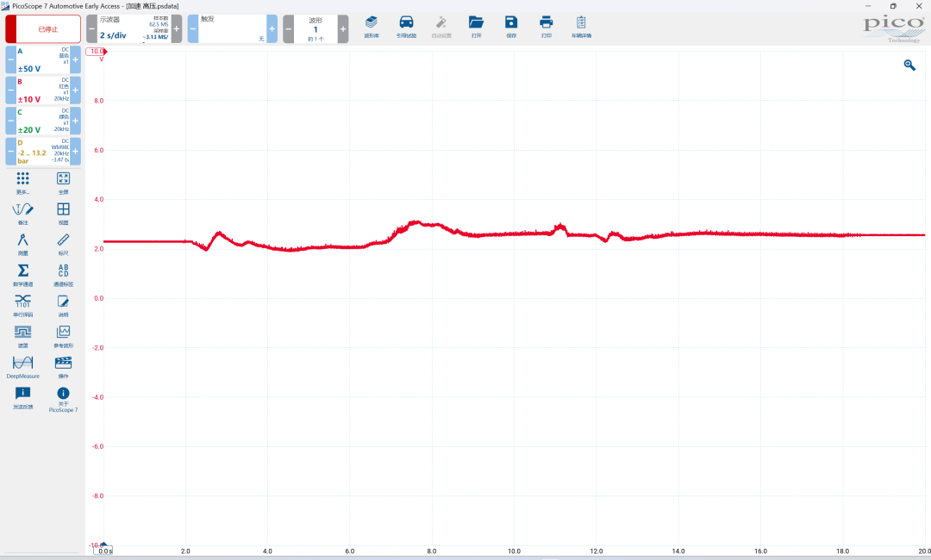The height and width of the screenshot is (560, 931).
Task: Open the send feedback tool
Action: [x=22, y=398]
